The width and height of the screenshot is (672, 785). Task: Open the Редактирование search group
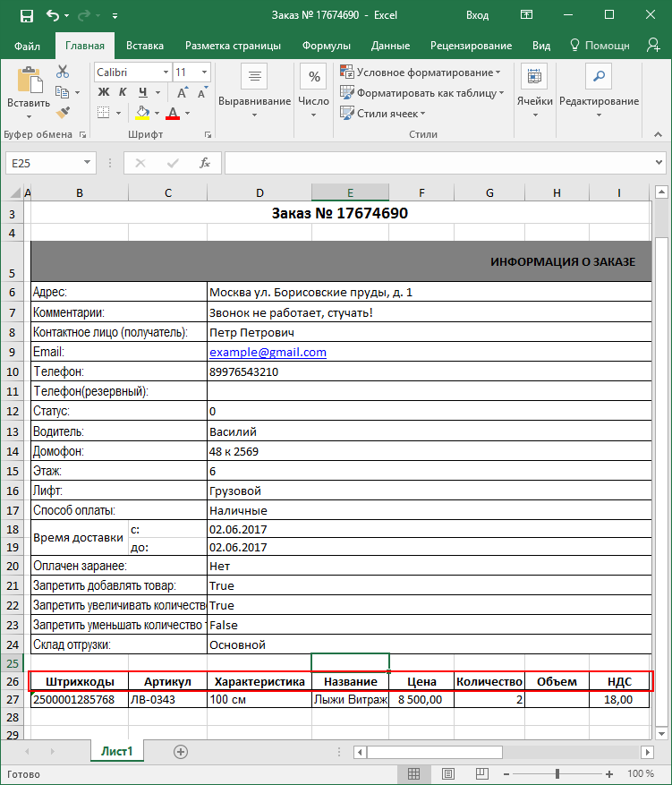(599, 90)
